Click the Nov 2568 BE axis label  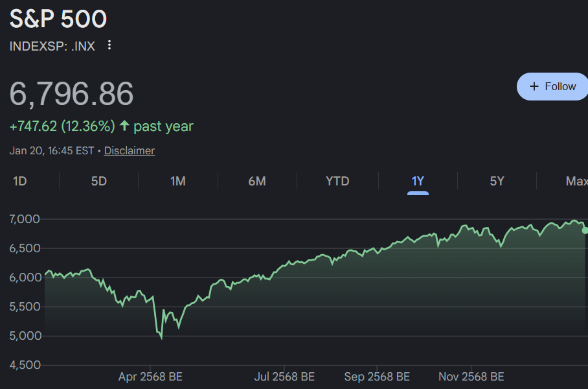[x=471, y=377]
